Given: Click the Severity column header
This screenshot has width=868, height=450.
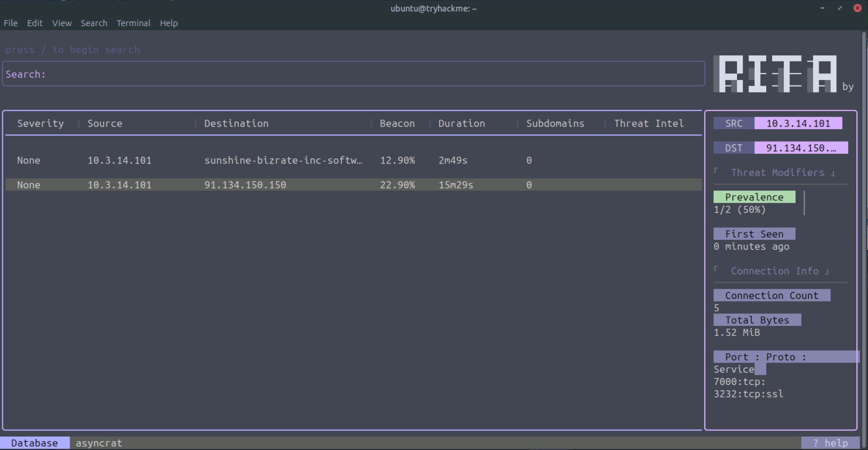Looking at the screenshot, I should tap(40, 124).
